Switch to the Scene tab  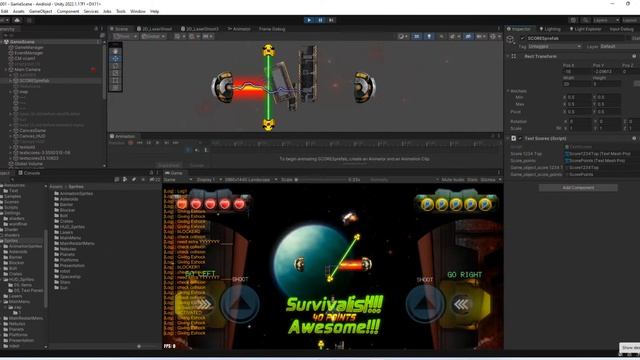tap(119, 29)
